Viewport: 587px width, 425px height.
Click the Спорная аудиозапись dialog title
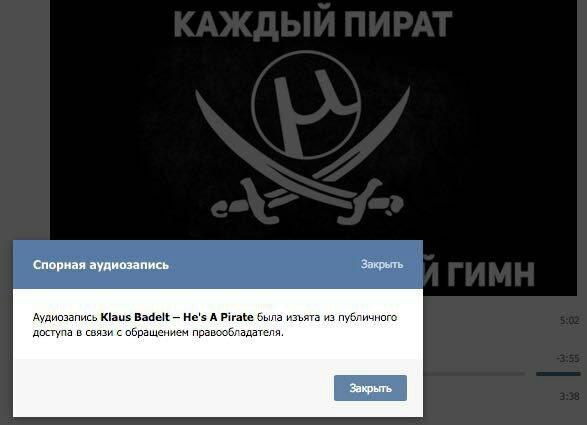point(101,265)
